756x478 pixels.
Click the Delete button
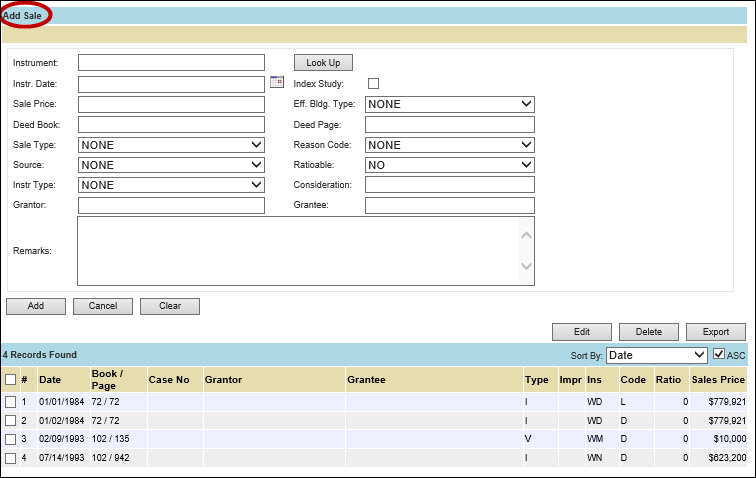[649, 332]
